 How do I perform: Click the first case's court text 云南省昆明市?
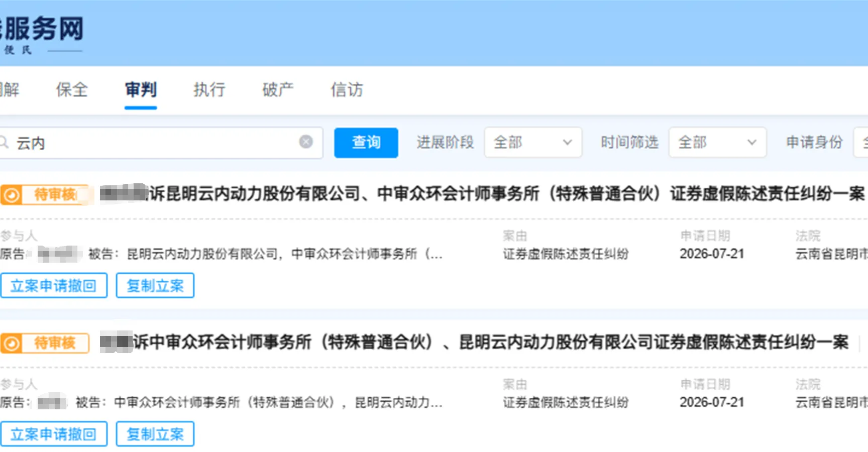click(x=831, y=254)
